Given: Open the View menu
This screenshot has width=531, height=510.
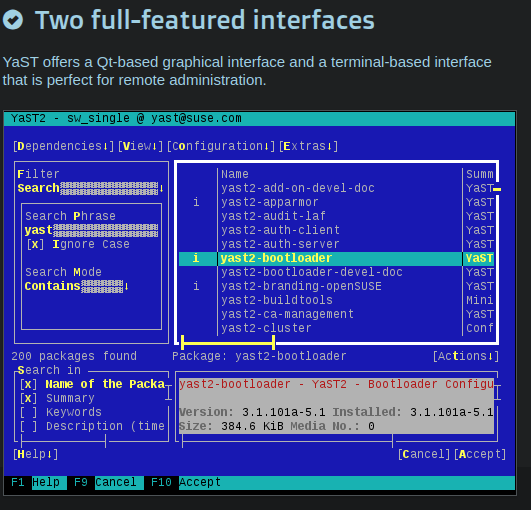Looking at the screenshot, I should coord(140,146).
